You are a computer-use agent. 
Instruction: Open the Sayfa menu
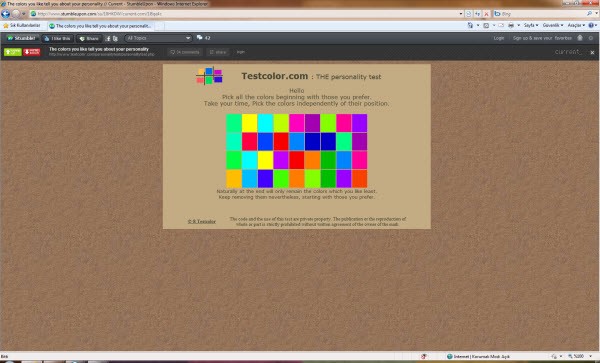point(531,25)
